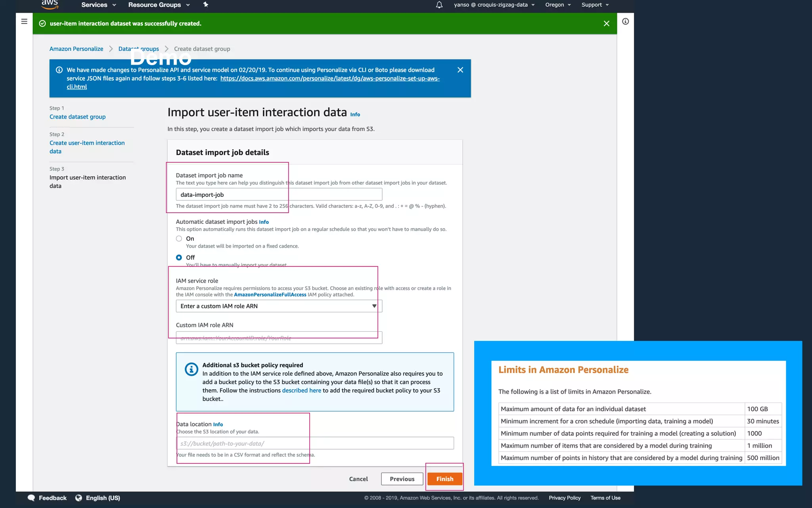This screenshot has height=508, width=812.
Task: Click the pin favorites icon in top bar
Action: (205, 5)
